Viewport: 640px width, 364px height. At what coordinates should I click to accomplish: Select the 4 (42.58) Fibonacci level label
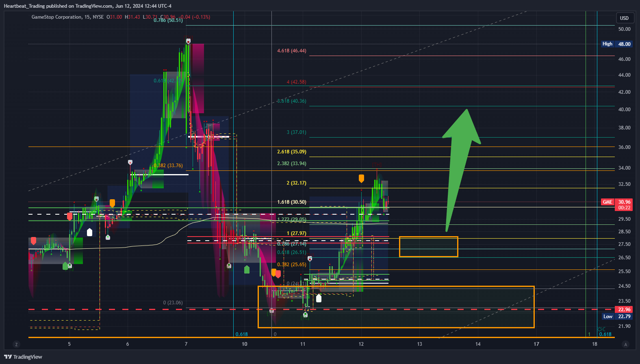297,82
